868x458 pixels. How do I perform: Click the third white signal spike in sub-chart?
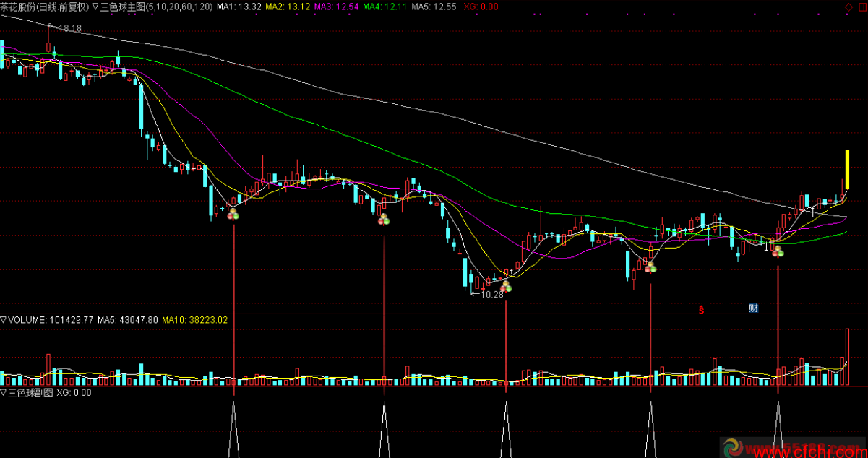pyautogui.click(x=506, y=430)
